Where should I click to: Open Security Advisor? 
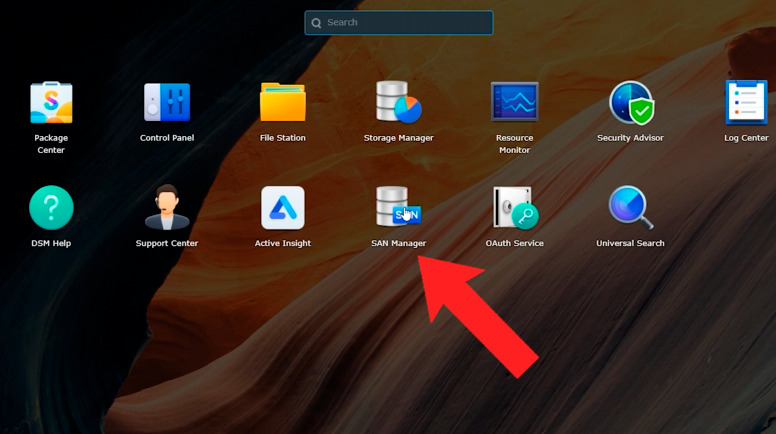tap(631, 102)
